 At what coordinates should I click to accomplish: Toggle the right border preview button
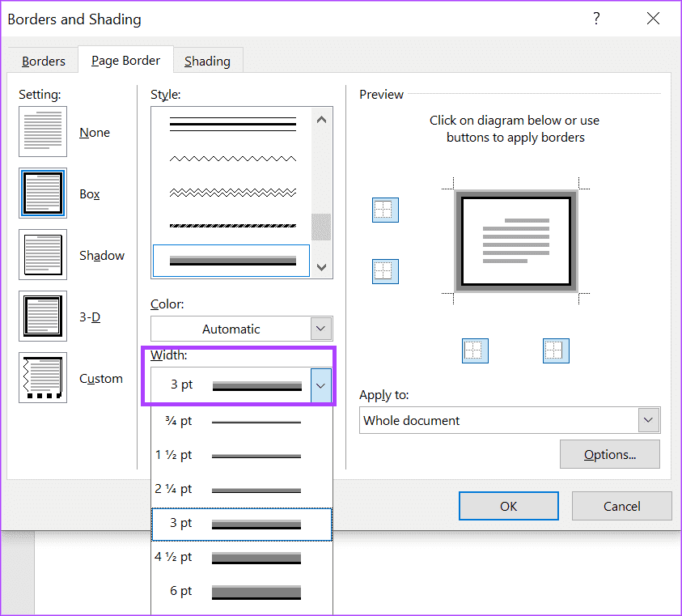(x=556, y=350)
